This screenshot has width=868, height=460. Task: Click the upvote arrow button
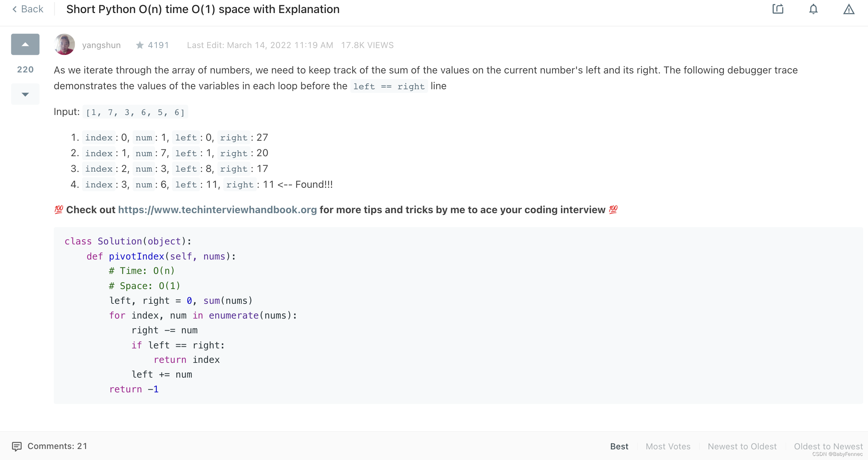(25, 44)
